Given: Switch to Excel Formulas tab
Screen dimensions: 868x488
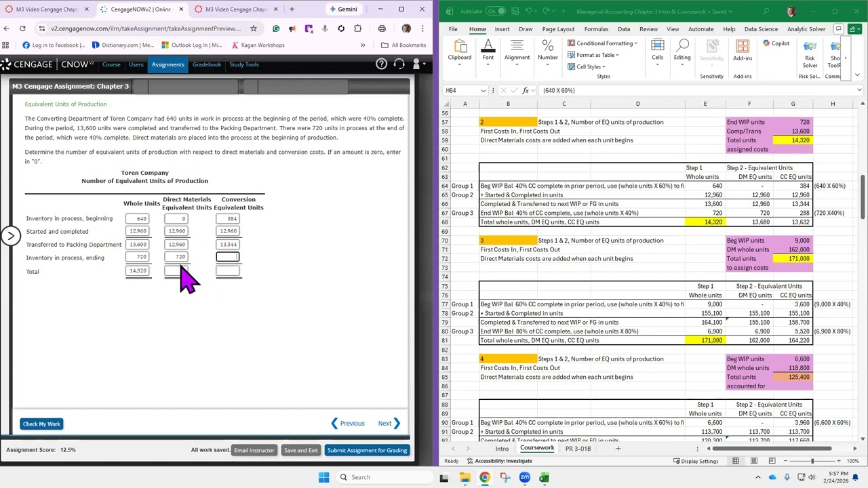Looking at the screenshot, I should click(x=596, y=29).
